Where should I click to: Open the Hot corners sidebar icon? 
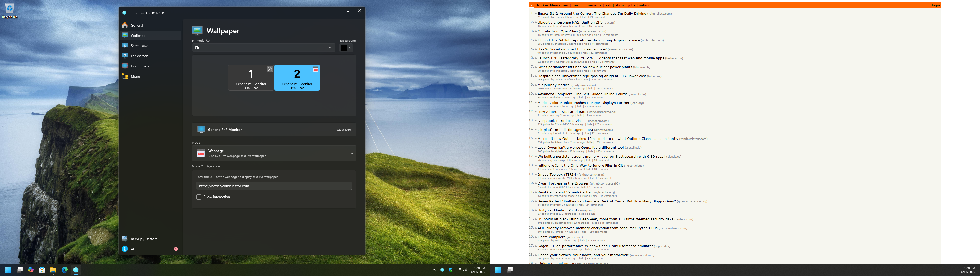pos(125,66)
